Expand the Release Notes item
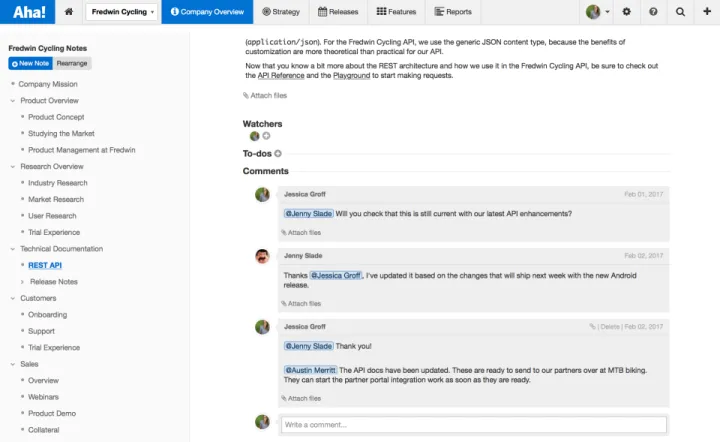The height and width of the screenshot is (442, 720). click(x=22, y=282)
